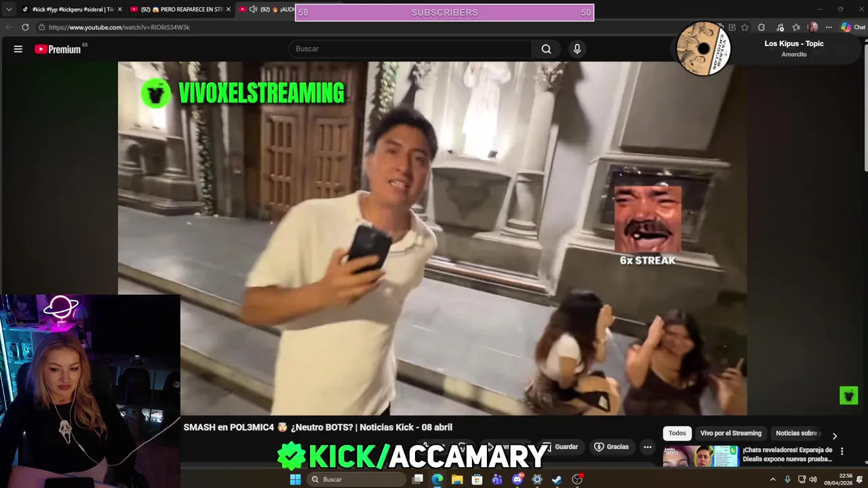Reload the page with the refresh icon
The height and width of the screenshot is (488, 868).
tap(25, 27)
